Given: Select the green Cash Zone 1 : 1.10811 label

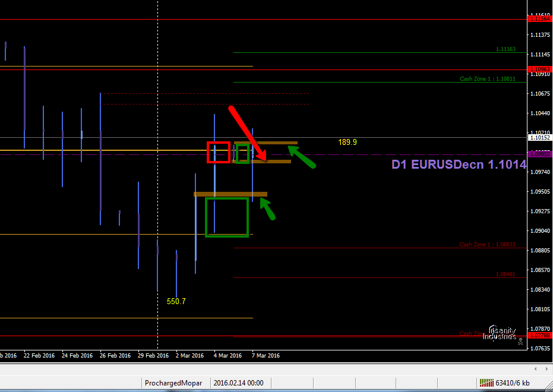Looking at the screenshot, I should point(488,78).
